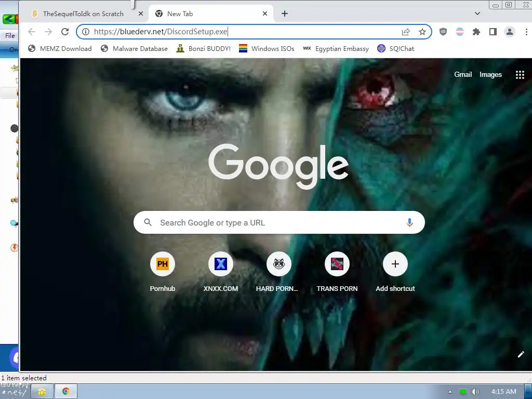532x399 pixels.
Task: Switch to TheSequelToIdk on Scratch tab
Action: coord(83,14)
